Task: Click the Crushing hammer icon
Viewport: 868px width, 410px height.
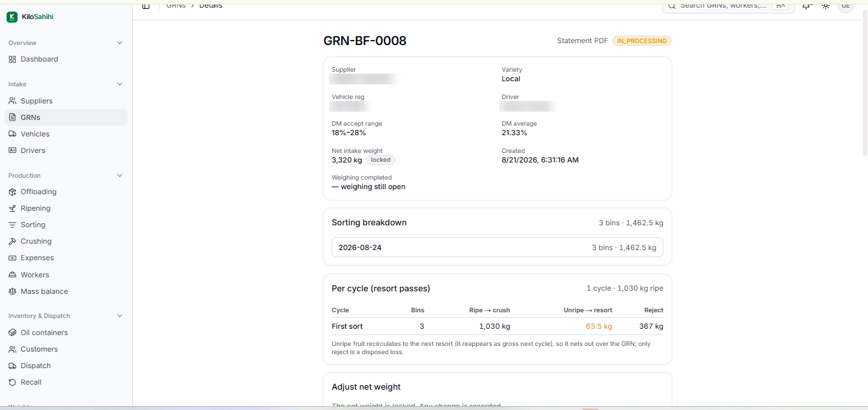Action: [x=12, y=241]
